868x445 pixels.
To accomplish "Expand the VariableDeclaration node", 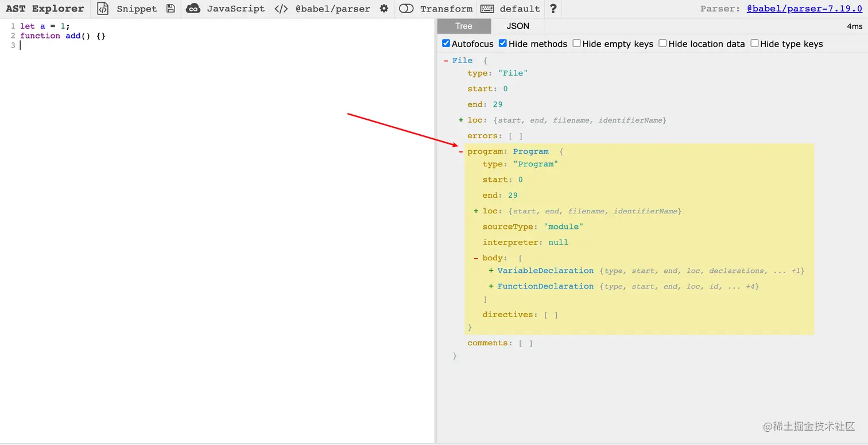I will (x=491, y=271).
